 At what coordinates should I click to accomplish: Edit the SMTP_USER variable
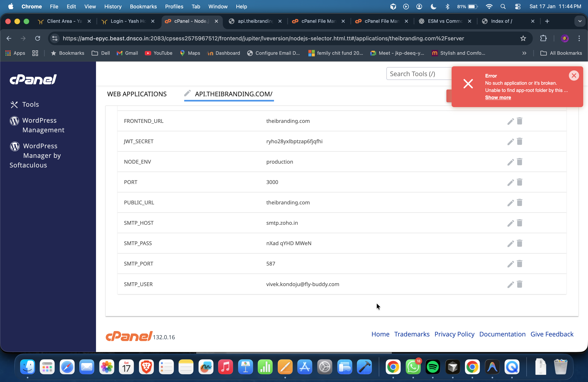coord(510,284)
